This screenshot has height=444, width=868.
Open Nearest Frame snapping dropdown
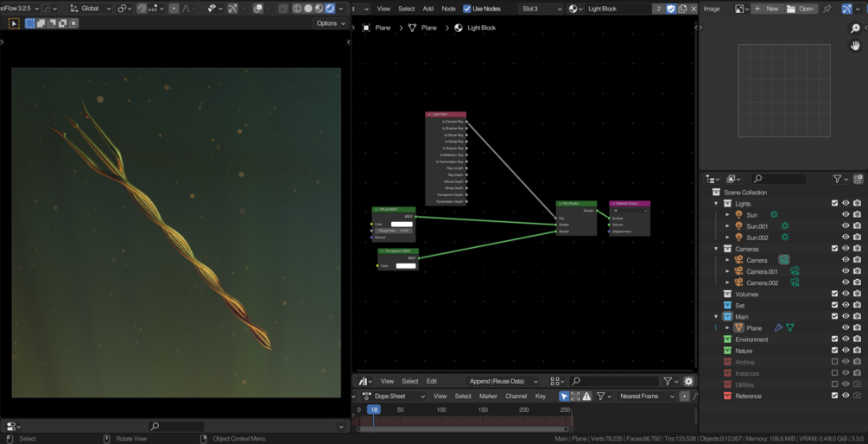coord(646,396)
